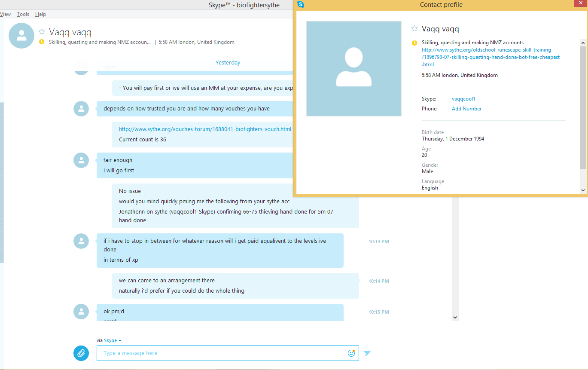Click 10:15 PM timestamp

click(x=379, y=312)
